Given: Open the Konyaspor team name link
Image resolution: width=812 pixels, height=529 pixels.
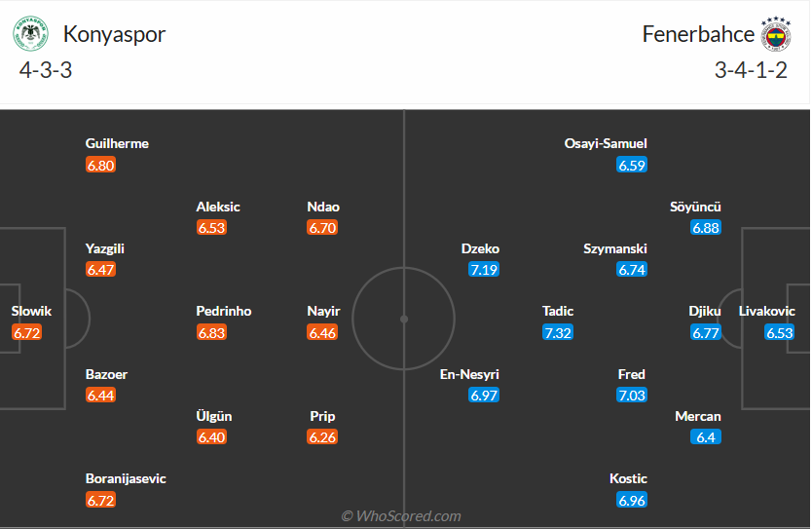Looking at the screenshot, I should pyautogui.click(x=115, y=34).
